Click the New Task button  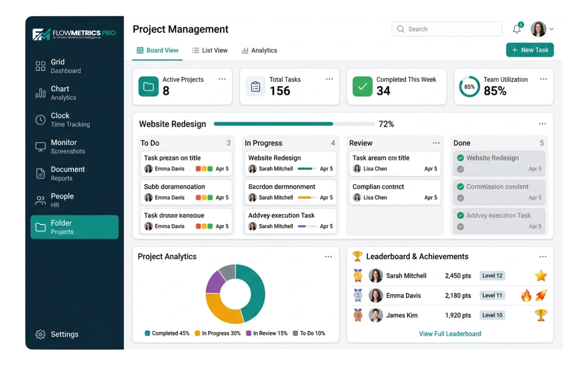tap(530, 50)
